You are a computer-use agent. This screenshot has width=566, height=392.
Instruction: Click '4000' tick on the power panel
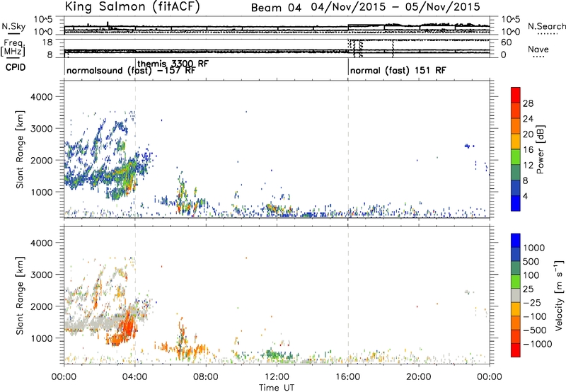[x=41, y=97]
